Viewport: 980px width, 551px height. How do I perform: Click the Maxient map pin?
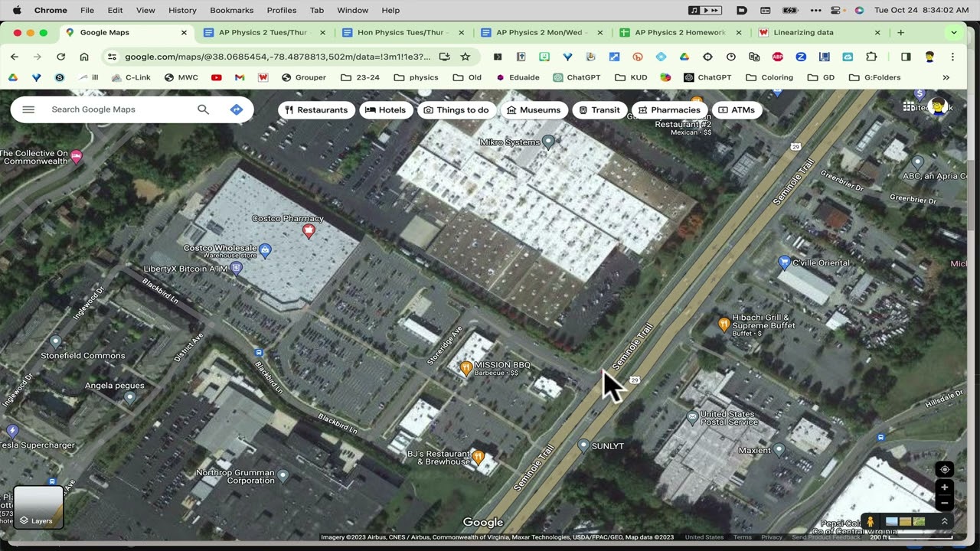pos(779,449)
